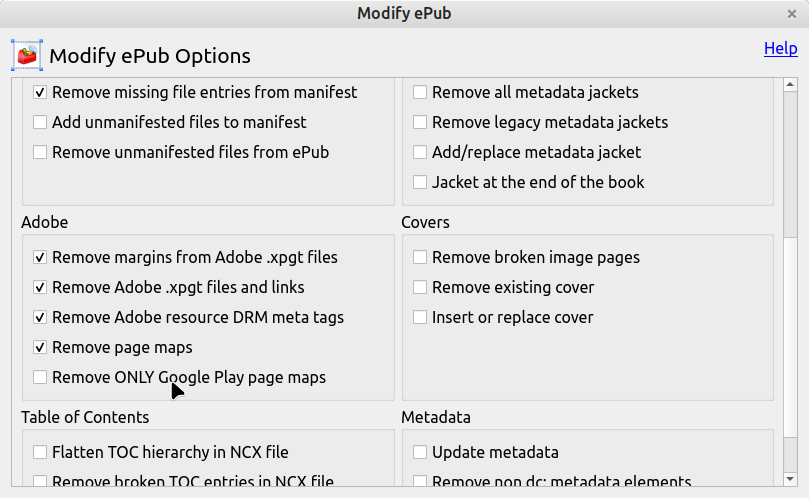The width and height of the screenshot is (809, 498).
Task: Turn off Remove Adobe resource DRM meta tags
Action: pyautogui.click(x=40, y=317)
